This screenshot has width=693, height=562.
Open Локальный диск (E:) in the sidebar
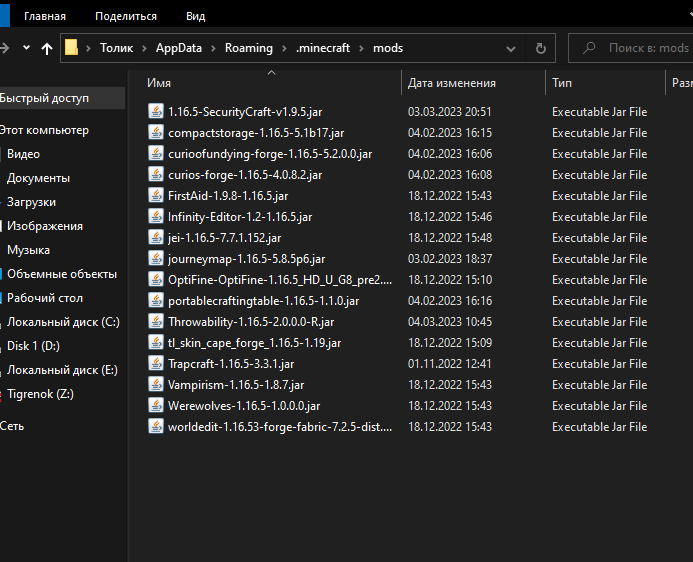coord(62,370)
